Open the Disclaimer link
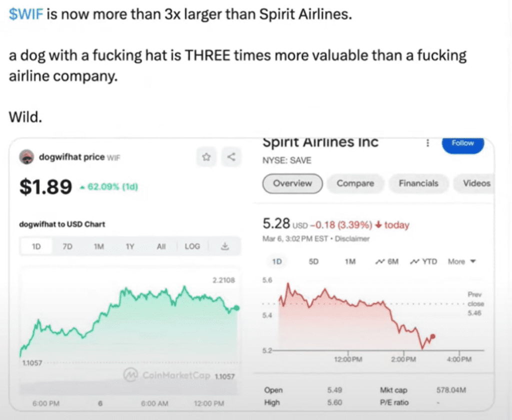 (x=352, y=239)
